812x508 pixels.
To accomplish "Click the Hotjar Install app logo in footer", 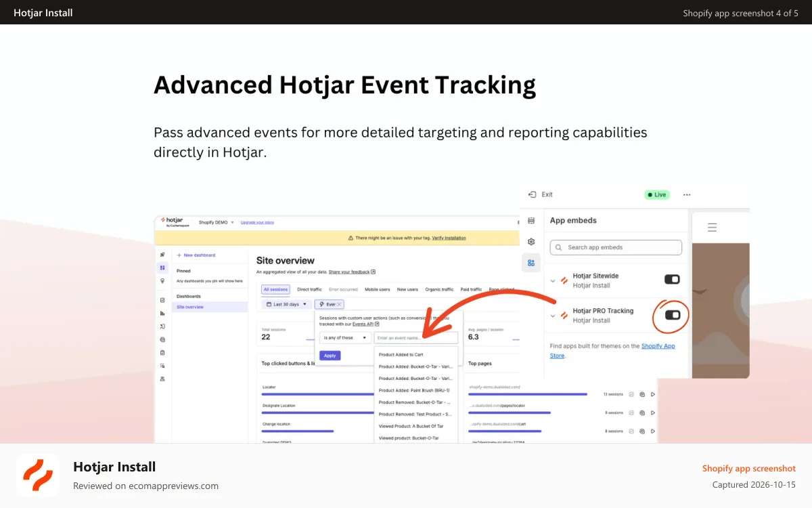I will tap(38, 475).
